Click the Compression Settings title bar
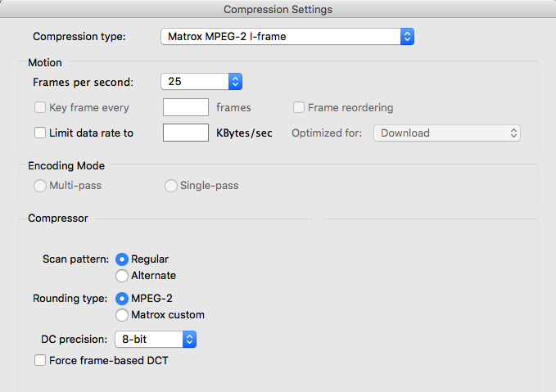Screen dimensions: 556x392 pyautogui.click(x=278, y=9)
